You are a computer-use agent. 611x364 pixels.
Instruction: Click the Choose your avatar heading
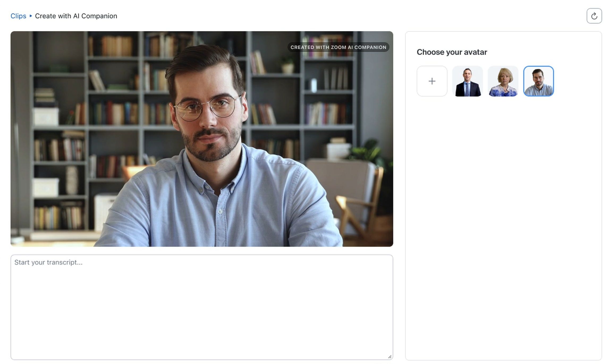pyautogui.click(x=452, y=52)
